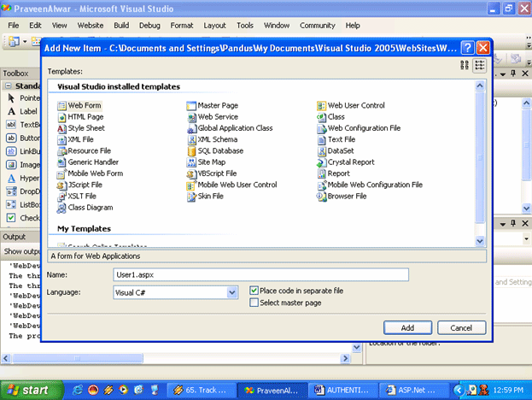
Task: Open the Website menu
Action: 91,26
